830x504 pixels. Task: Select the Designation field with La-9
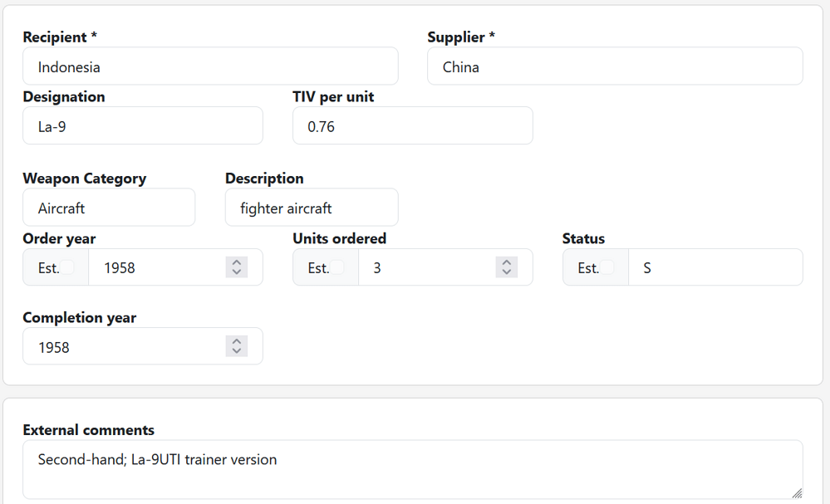[143, 126]
